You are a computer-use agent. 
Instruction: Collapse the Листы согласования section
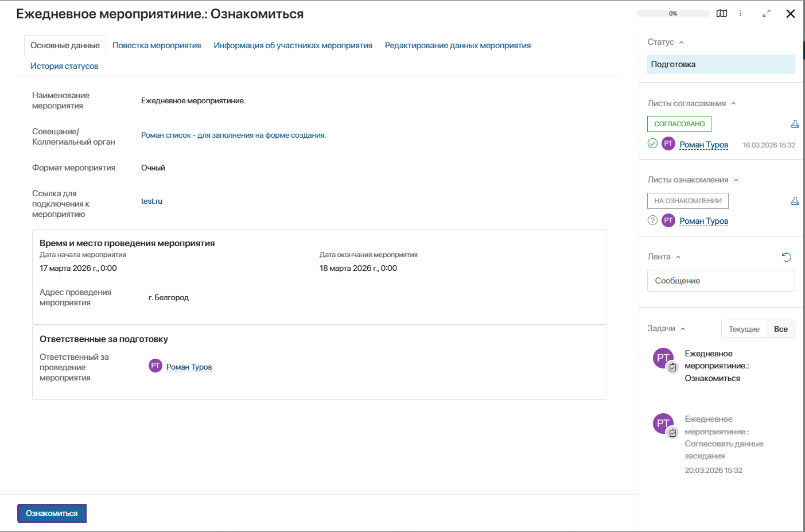pyautogui.click(x=733, y=104)
